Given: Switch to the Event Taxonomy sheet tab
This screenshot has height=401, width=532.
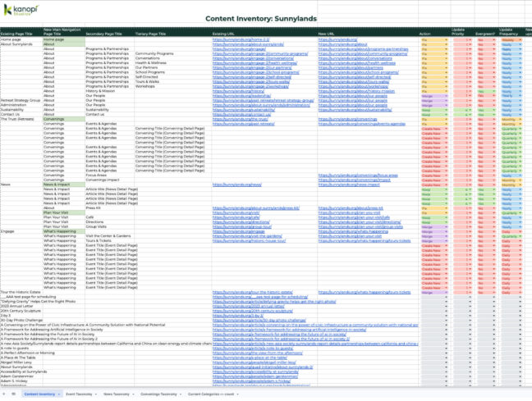Looking at the screenshot, I should 79,394.
